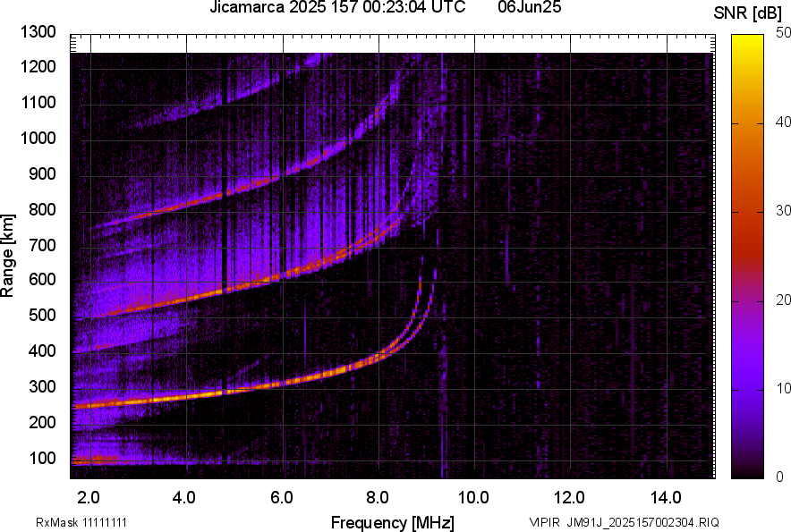
Task: Click the 14.0 frequency tick label
Action: (666, 498)
